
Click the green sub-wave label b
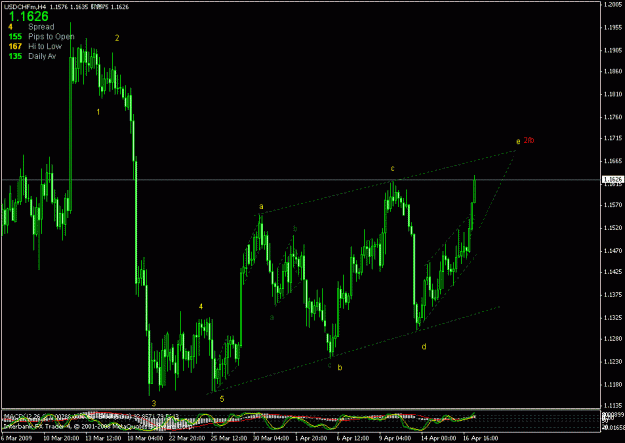295,229
